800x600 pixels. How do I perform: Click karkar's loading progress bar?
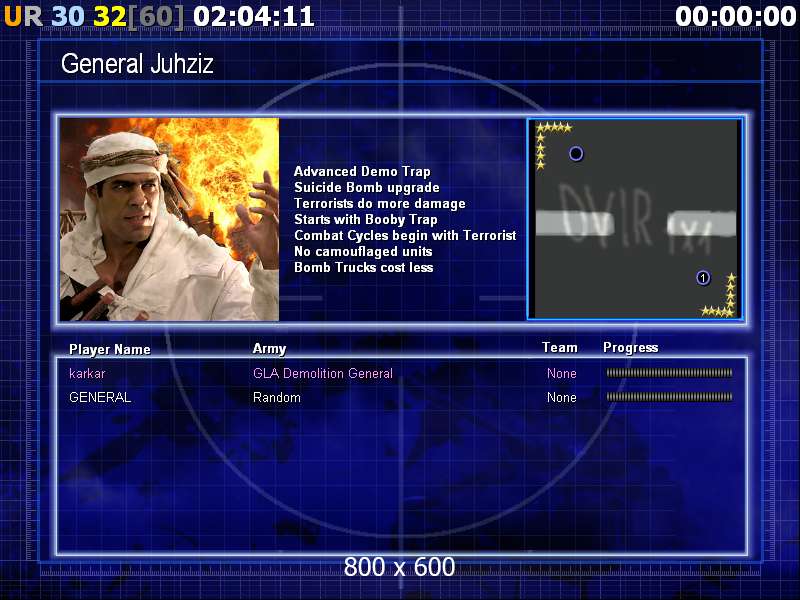(669, 373)
